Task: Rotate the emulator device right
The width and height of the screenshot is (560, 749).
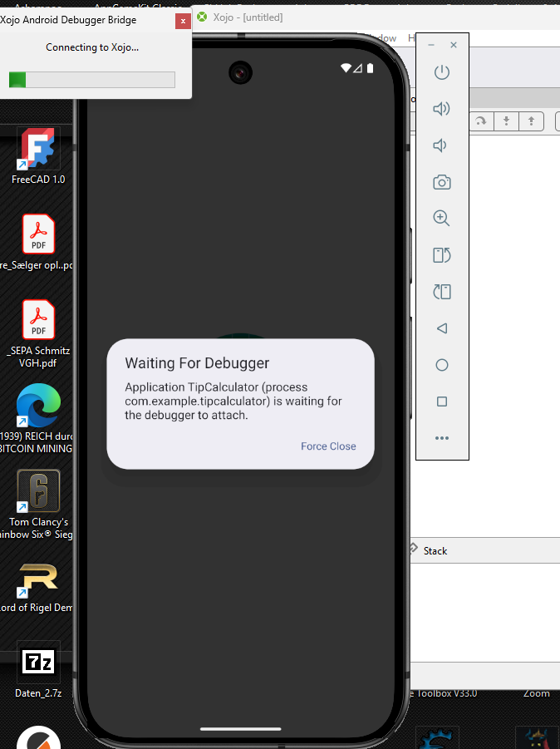Action: [442, 292]
